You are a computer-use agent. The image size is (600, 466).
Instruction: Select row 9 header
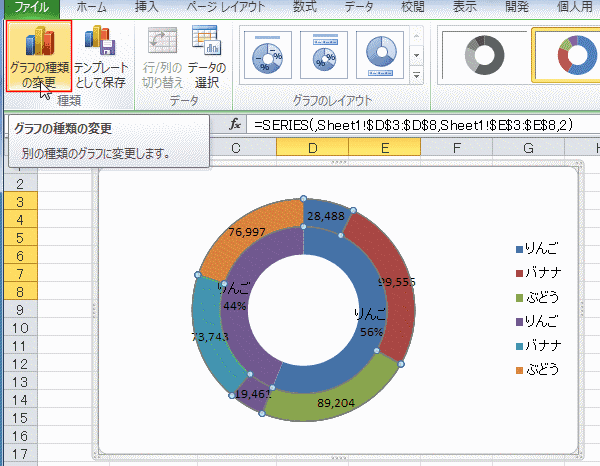tap(21, 310)
